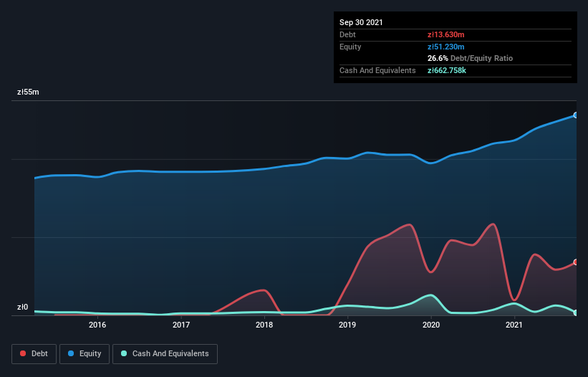Click the Debt row label in tooltip

tap(347, 35)
